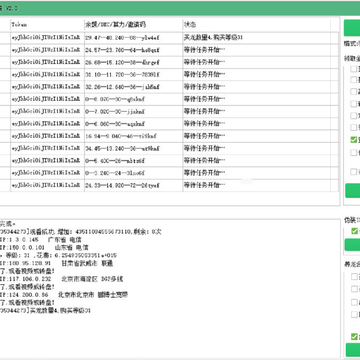Click the Token cell in the 26.68 balance row

coord(47,62)
